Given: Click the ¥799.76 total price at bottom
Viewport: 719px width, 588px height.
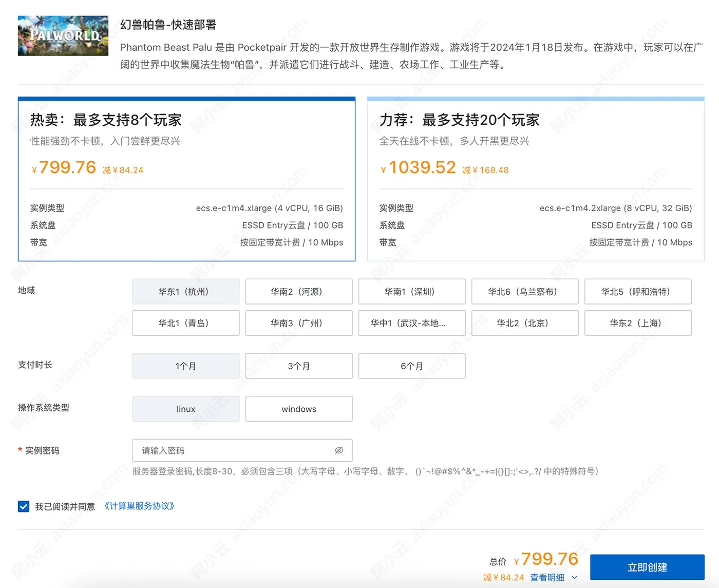Looking at the screenshot, I should pos(546,559).
